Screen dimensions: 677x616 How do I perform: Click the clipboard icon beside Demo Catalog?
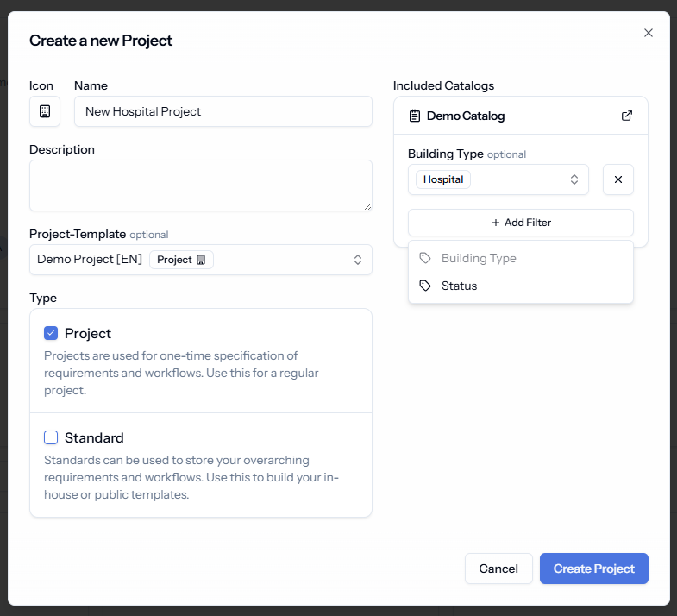coord(415,116)
